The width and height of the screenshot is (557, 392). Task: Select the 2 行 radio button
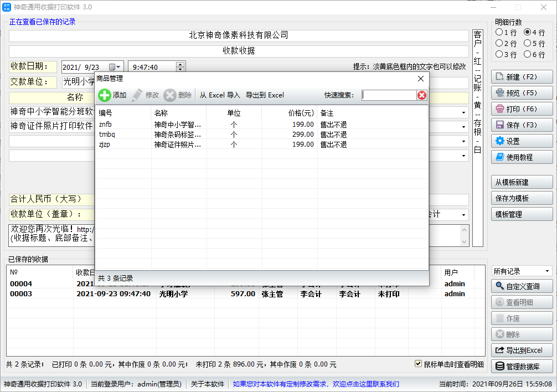499,43
